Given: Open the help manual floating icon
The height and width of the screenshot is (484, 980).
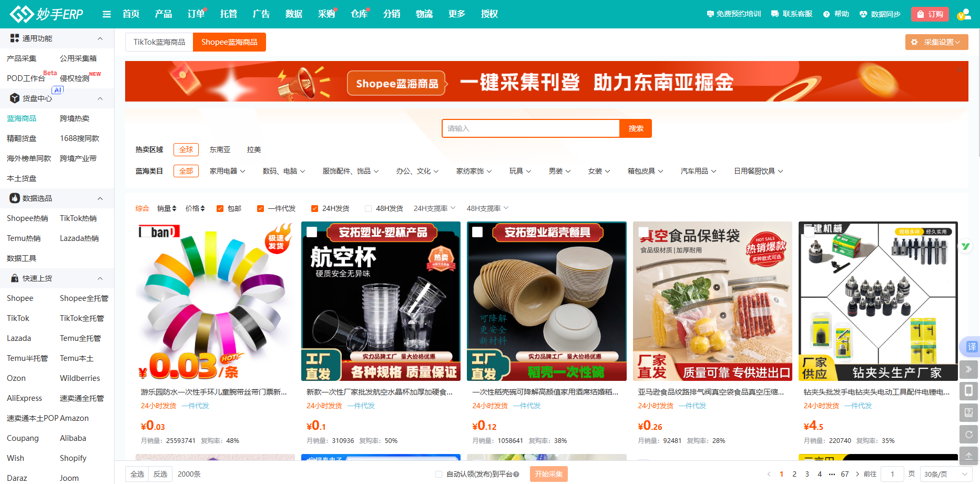Looking at the screenshot, I should click(968, 412).
